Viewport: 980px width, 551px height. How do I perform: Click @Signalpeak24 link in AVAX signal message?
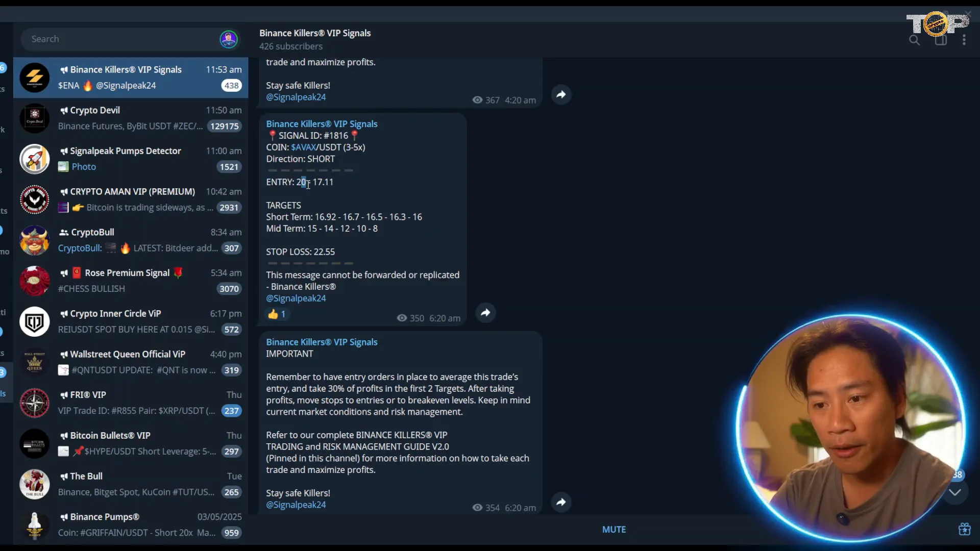[x=296, y=298]
